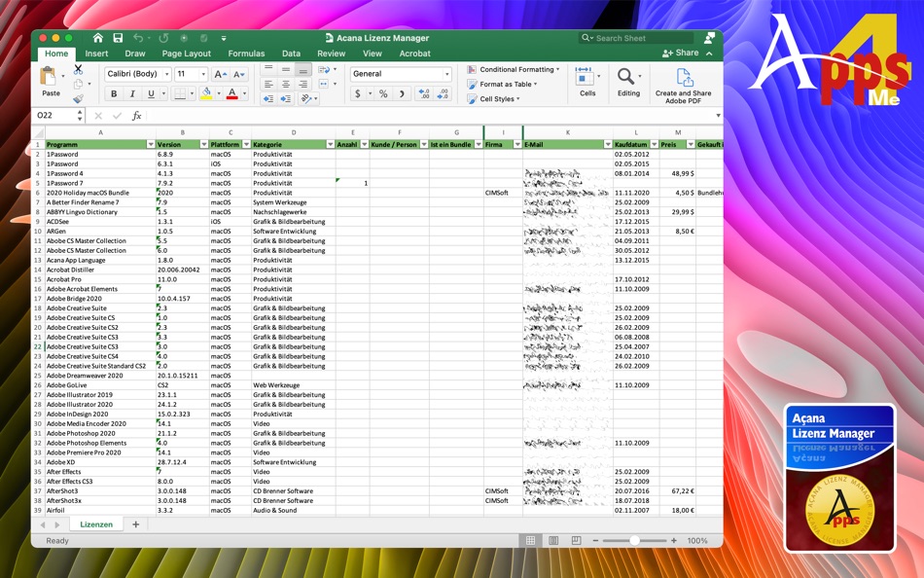Open Plattform column filter dropdown
The image size is (924, 578).
point(246,144)
